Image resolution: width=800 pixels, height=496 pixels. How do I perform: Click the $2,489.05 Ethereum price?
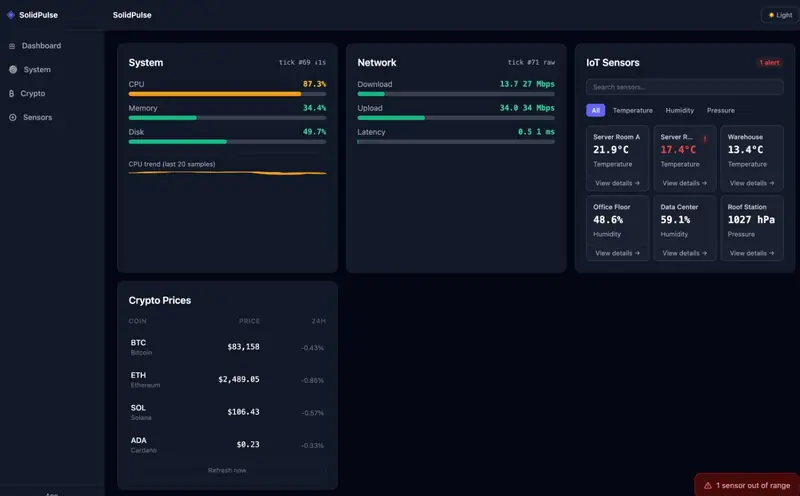(239, 380)
